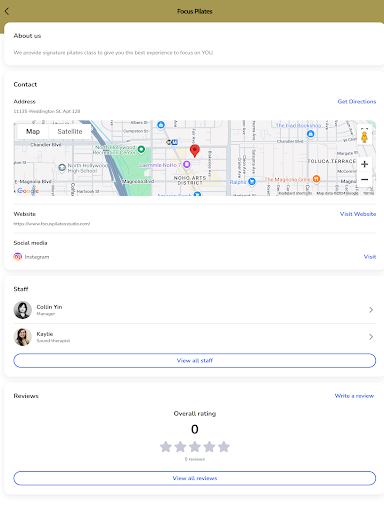Click View all staff button
The height and width of the screenshot is (512, 384).
pyautogui.click(x=195, y=361)
